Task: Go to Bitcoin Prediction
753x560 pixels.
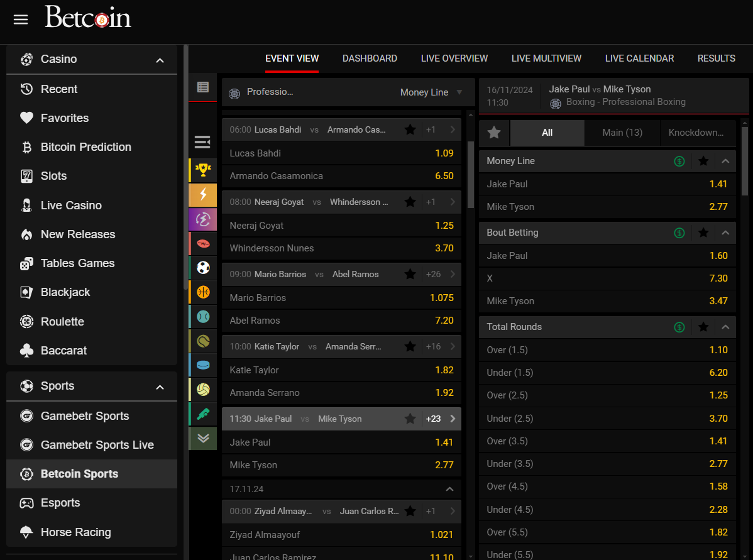Action: [92, 147]
